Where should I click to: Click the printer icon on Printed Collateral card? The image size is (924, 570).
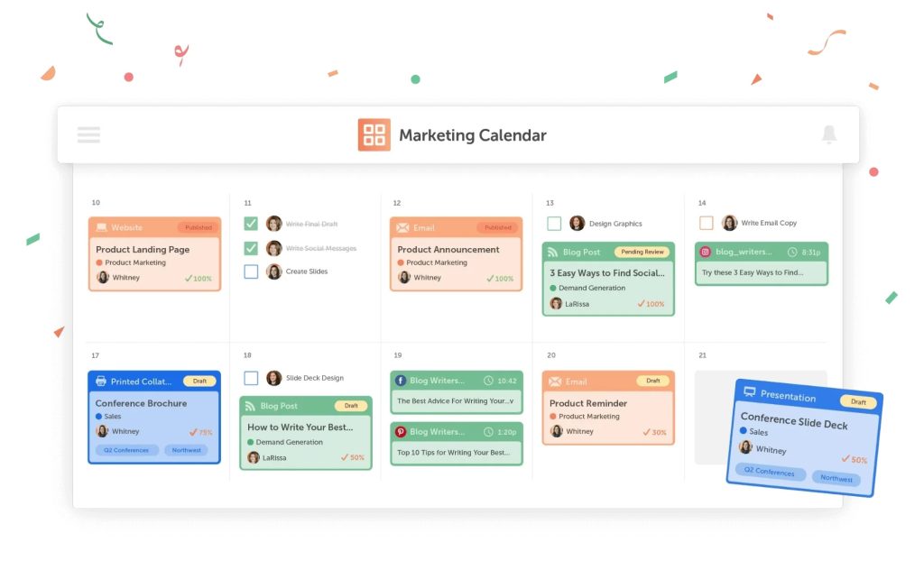(101, 382)
